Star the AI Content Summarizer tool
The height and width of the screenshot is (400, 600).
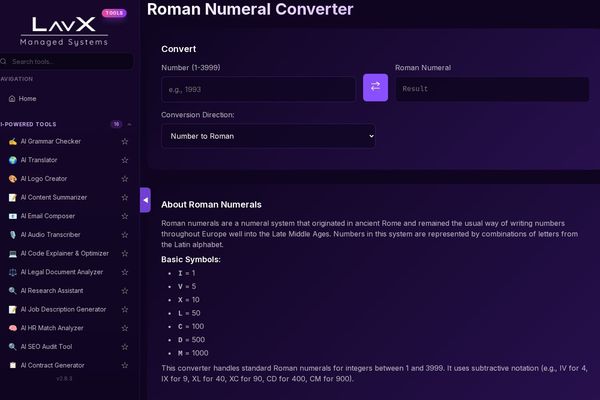click(125, 198)
